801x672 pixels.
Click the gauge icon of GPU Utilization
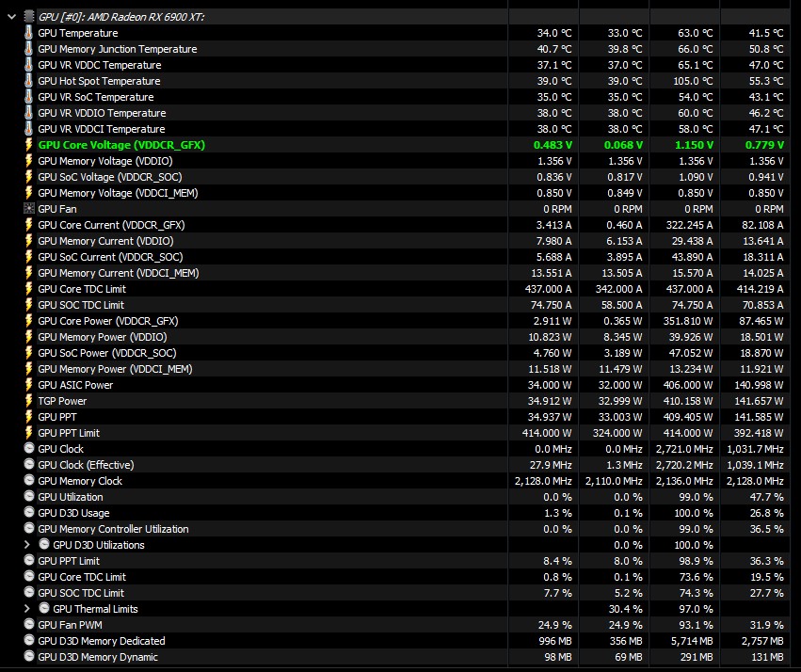click(29, 496)
